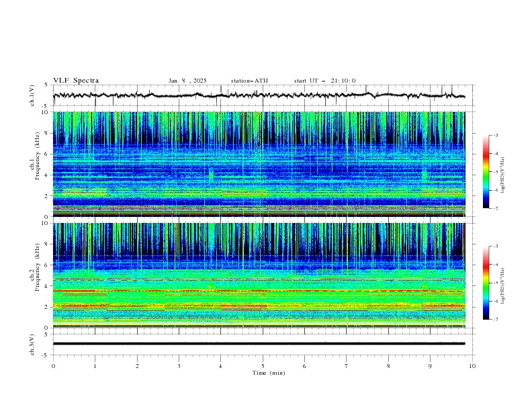The image size is (532, 411).
Task: Click the 'Time (min)' axis label
Action: pyautogui.click(x=269, y=373)
